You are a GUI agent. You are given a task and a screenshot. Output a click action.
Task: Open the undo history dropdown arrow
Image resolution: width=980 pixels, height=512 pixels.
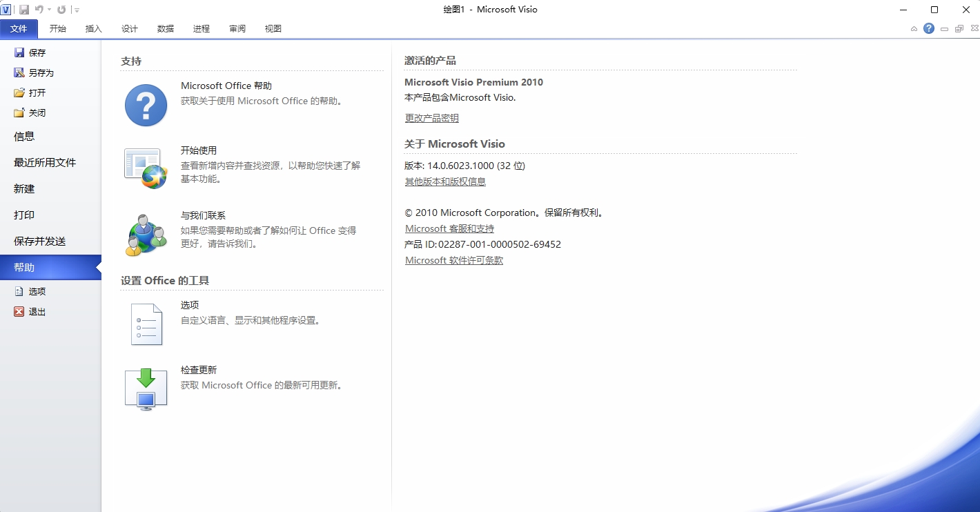pos(50,10)
